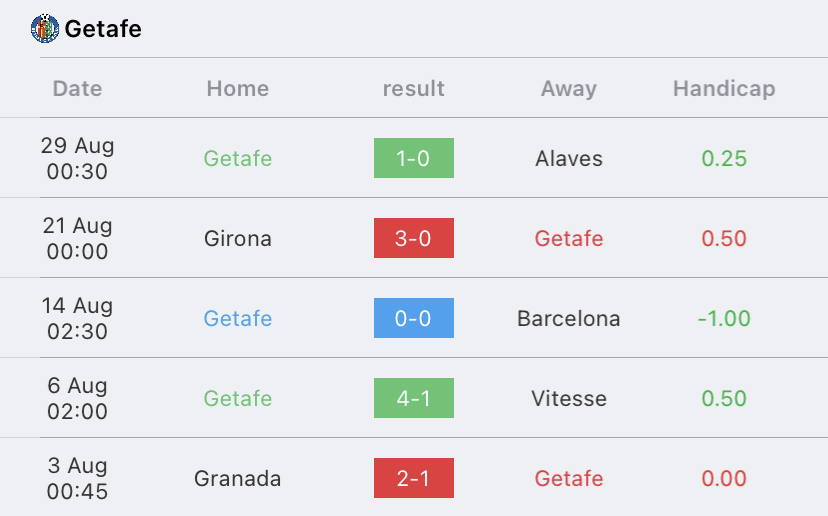Screen dimensions: 828x516
Task: Click the Vitesse team name
Action: point(569,399)
